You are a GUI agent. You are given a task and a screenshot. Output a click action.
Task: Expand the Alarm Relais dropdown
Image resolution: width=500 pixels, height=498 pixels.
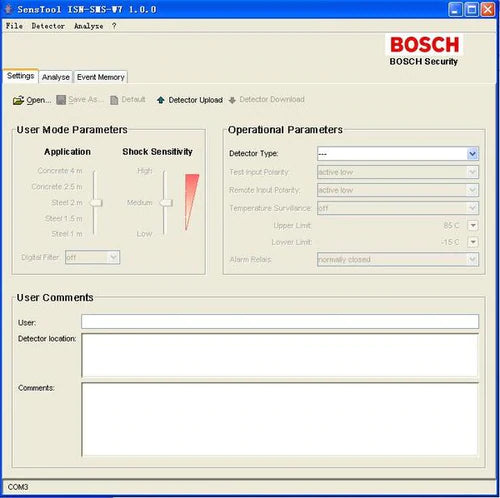tap(472, 259)
